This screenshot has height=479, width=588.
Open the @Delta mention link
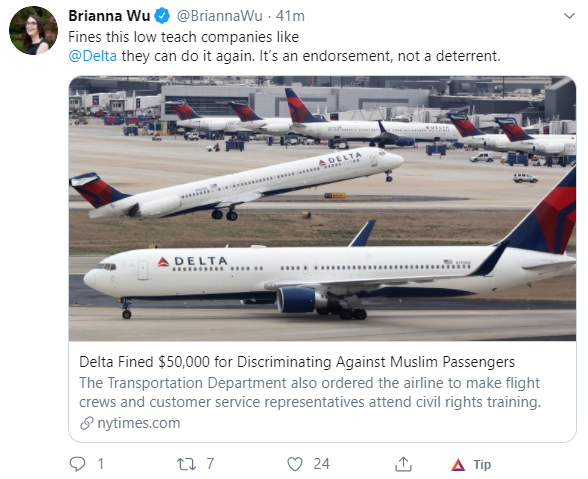(x=92, y=56)
